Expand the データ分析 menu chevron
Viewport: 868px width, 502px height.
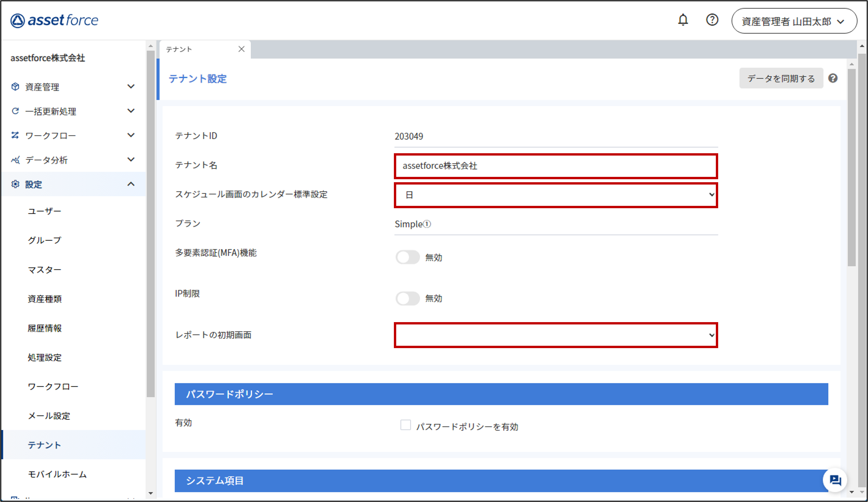[131, 160]
